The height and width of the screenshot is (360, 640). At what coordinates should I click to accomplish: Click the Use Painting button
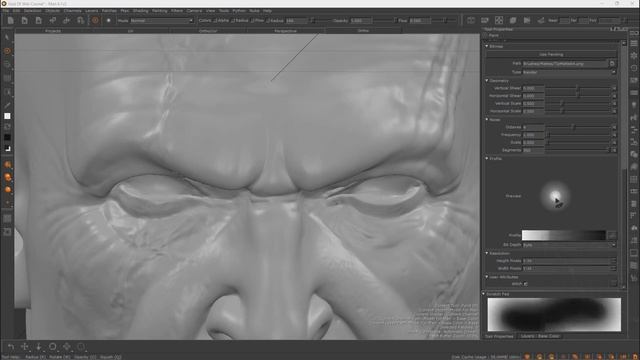[551, 54]
